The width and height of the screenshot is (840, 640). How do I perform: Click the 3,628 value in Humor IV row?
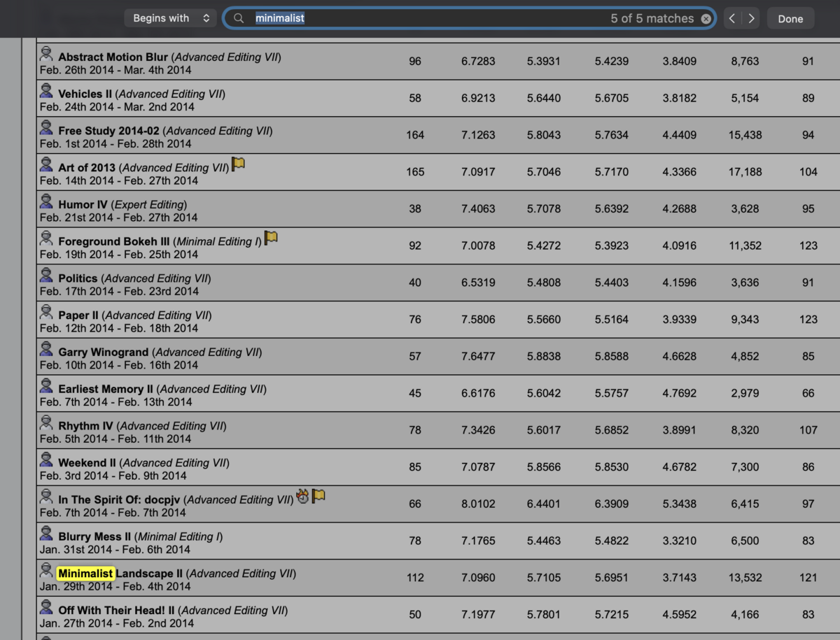[x=745, y=209]
